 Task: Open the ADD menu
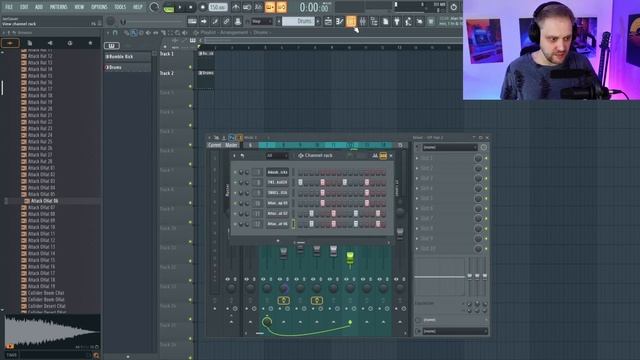coord(39,7)
